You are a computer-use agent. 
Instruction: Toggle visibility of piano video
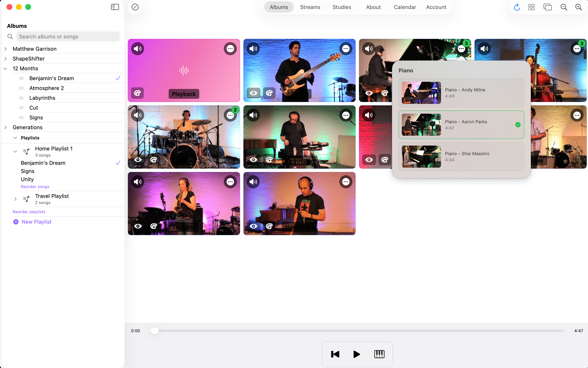[x=369, y=93]
